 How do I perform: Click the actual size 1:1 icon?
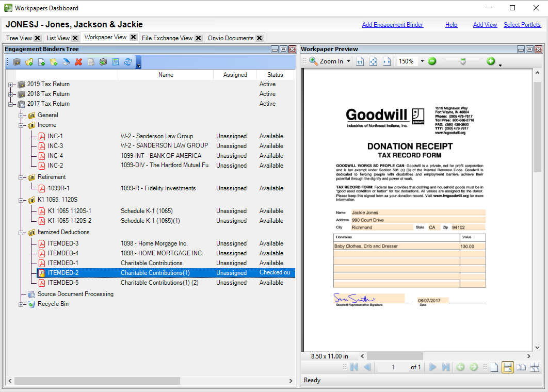(360, 61)
